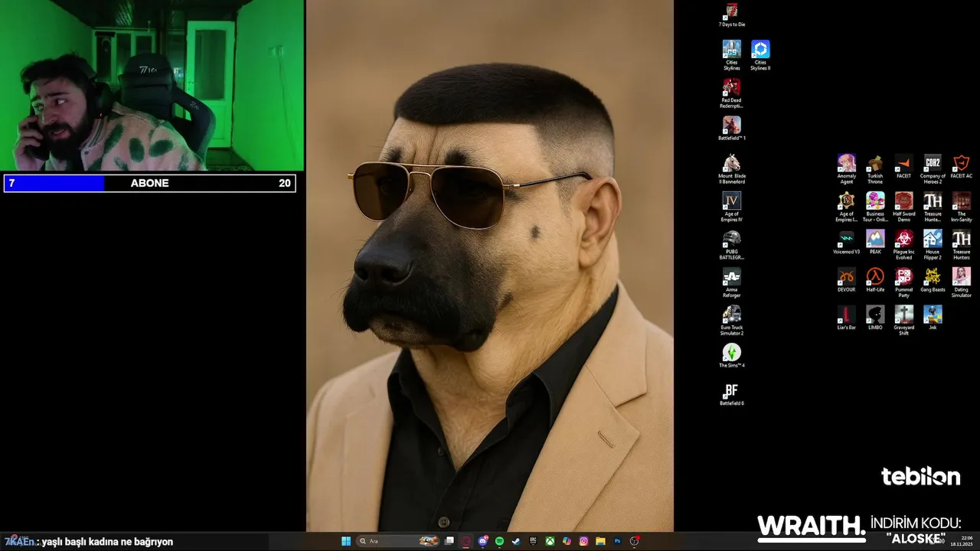Open the Half Sword Demo shortcut
Screen dimensions: 980x551
[x=904, y=207]
